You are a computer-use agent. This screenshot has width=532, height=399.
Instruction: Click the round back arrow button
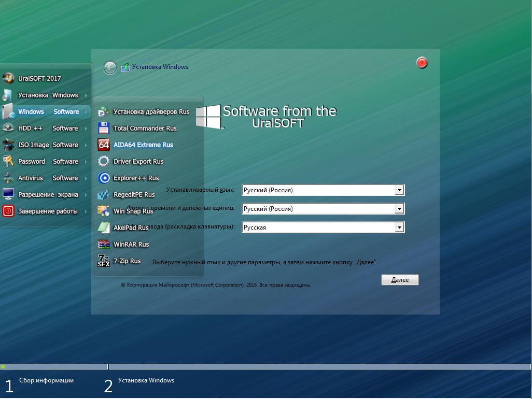110,68
